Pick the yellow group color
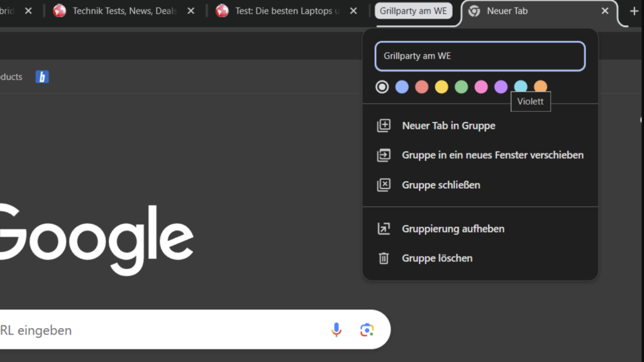Screen dimensions: 644x362 tap(441, 87)
